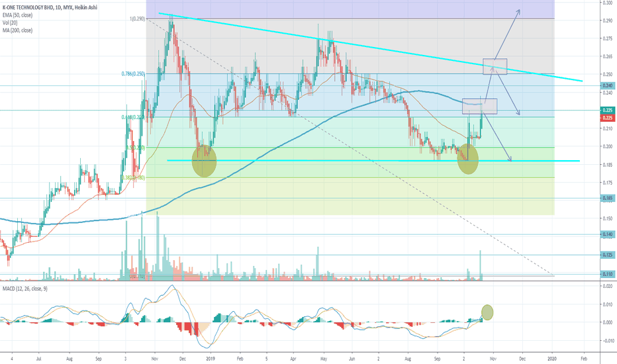The height and width of the screenshot is (364, 617).
Task: Select the ellipse marking the December 2018 low
Action: (x=204, y=161)
